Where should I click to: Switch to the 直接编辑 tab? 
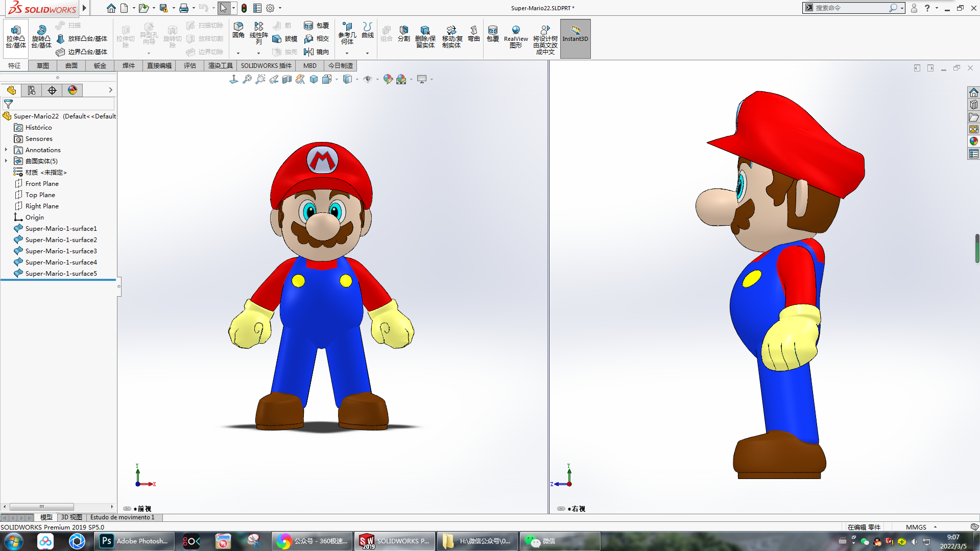tap(159, 66)
